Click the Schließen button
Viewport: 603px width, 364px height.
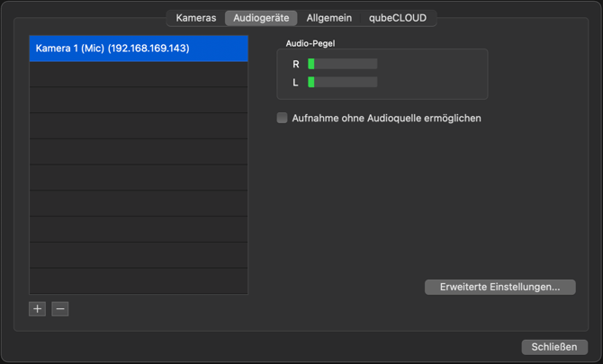pos(554,347)
